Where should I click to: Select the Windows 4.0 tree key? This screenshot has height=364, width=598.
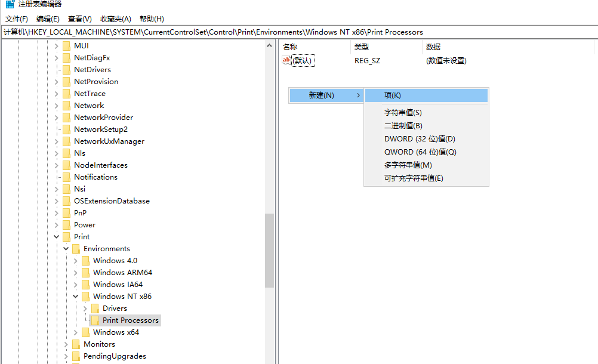[x=115, y=261]
